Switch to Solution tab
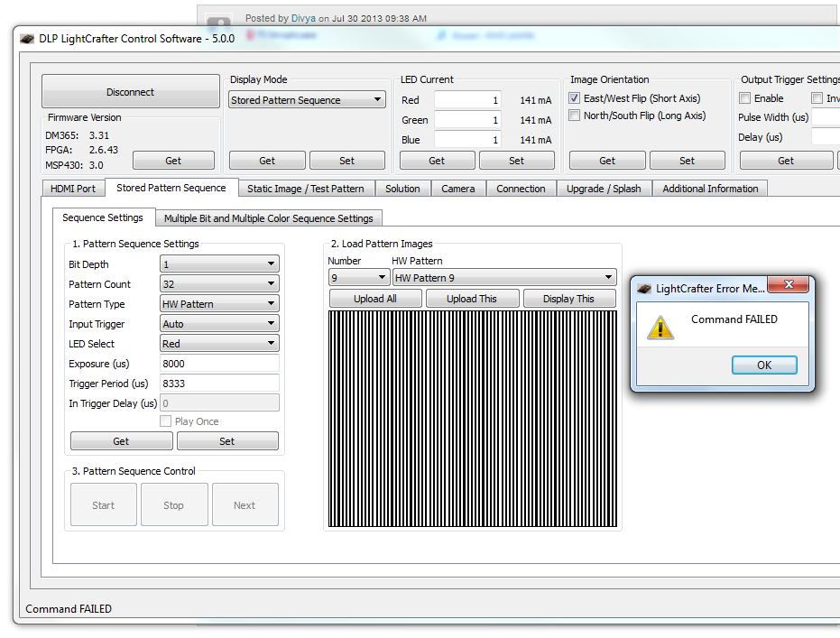 402,189
